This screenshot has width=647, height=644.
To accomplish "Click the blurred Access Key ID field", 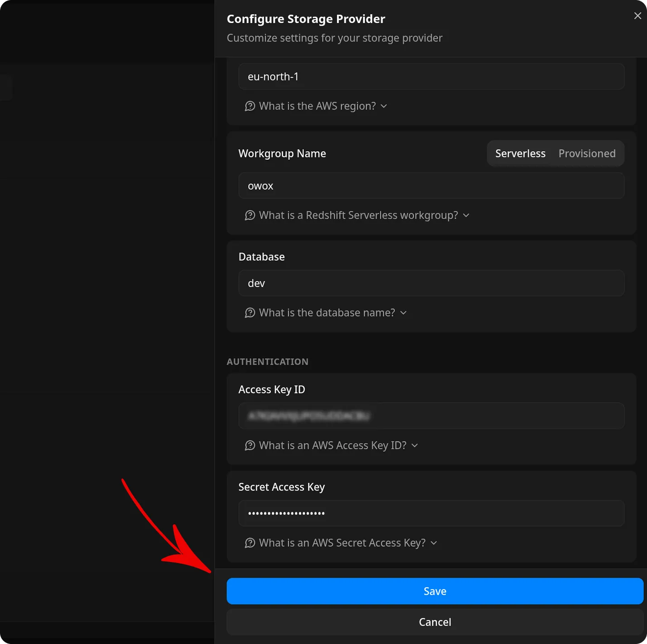I will 431,416.
